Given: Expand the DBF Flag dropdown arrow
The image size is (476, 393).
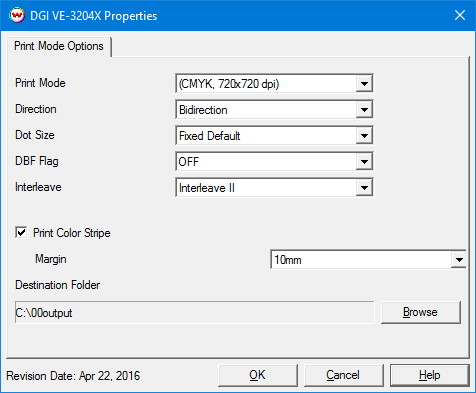Looking at the screenshot, I should click(x=364, y=161).
